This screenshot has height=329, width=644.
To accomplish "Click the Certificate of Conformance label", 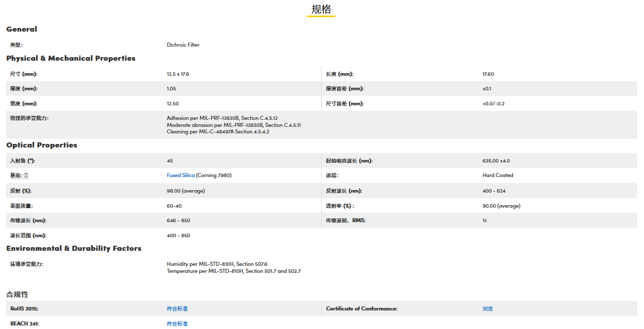I will [362, 309].
